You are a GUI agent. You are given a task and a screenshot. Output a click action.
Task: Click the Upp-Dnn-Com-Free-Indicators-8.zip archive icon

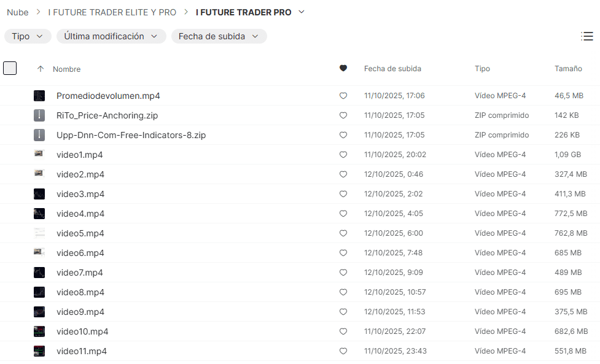[x=39, y=135]
